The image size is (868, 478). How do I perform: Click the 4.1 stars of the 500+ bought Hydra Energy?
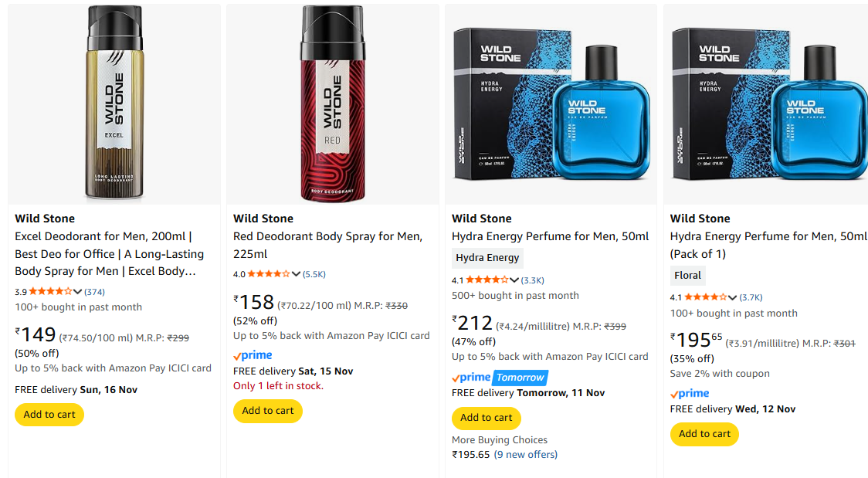coord(487,280)
